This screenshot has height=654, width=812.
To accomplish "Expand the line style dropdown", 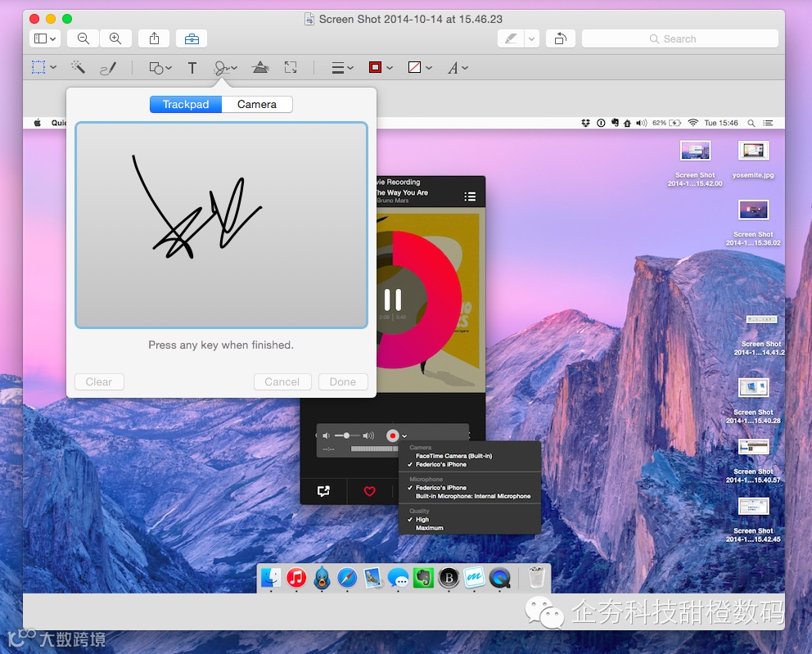I will coord(342,68).
